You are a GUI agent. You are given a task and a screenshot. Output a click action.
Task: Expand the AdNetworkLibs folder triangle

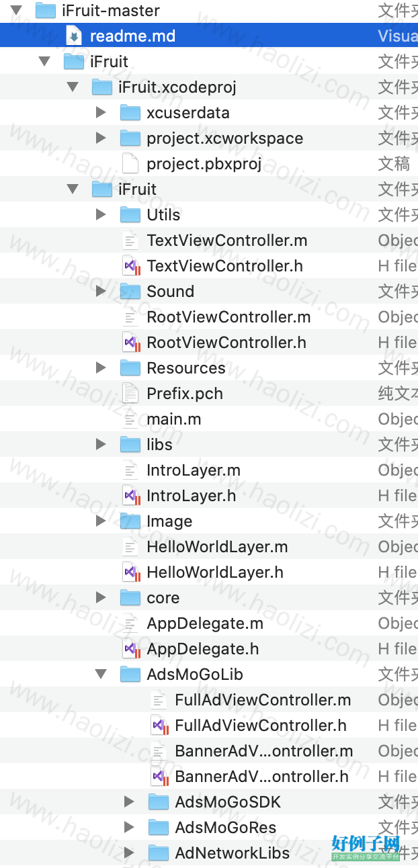coord(129,853)
